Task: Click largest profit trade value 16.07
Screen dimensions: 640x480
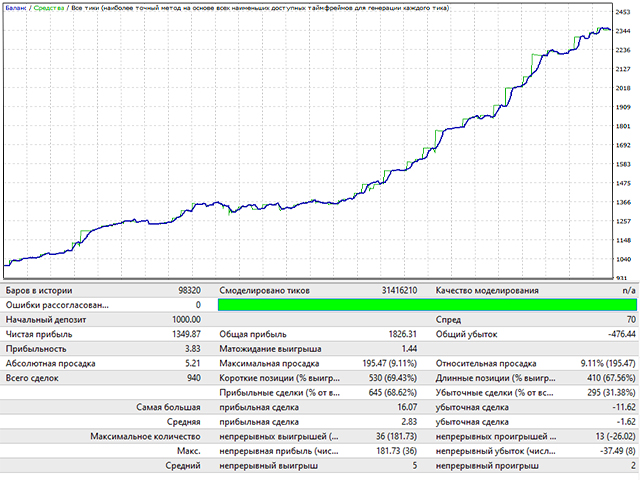Action: click(x=407, y=407)
